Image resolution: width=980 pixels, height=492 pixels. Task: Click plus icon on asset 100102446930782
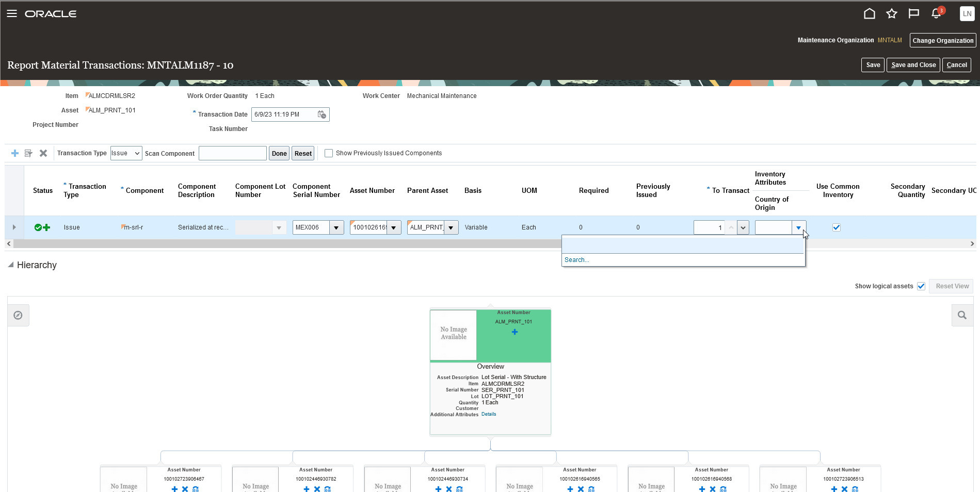[x=307, y=488]
